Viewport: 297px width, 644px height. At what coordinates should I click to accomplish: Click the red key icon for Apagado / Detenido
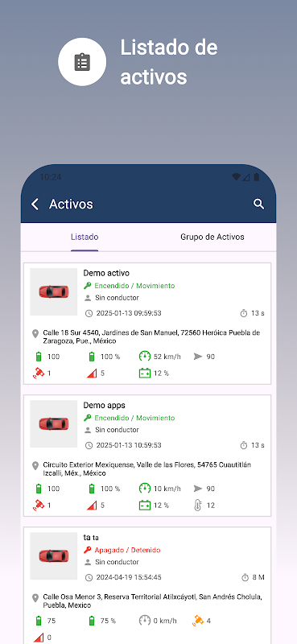(x=88, y=550)
